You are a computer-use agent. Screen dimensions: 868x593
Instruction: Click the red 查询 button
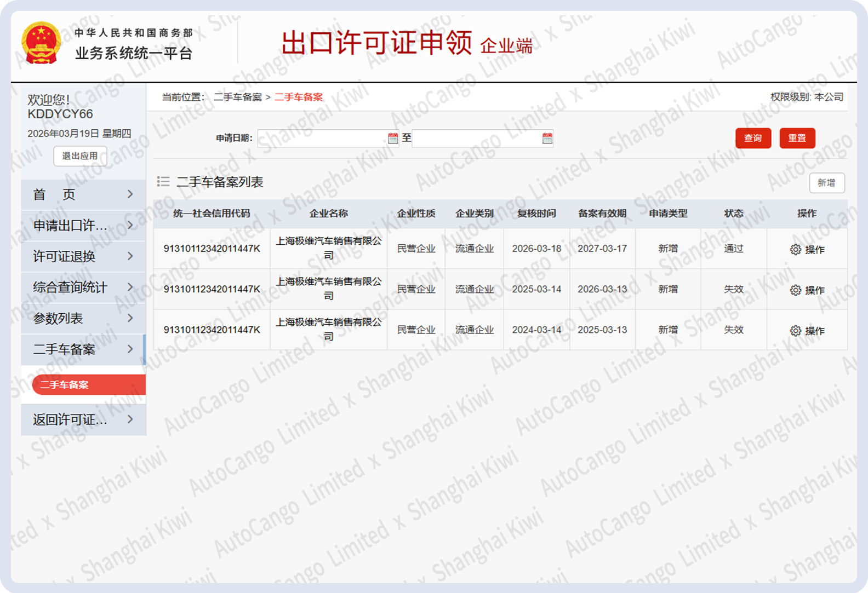[753, 138]
